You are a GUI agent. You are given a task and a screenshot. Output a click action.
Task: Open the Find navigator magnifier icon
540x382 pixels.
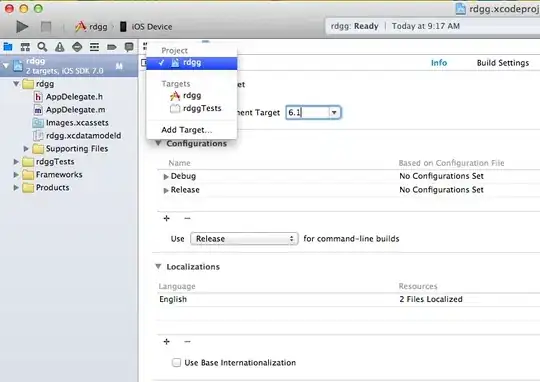42,47
